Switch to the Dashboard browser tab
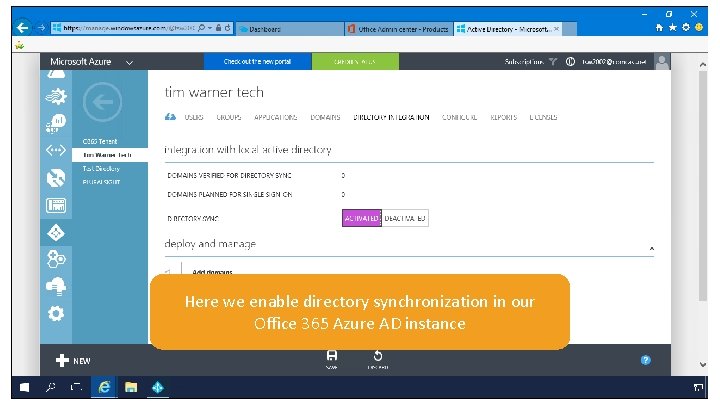Image resolution: width=720 pixels, height=405 pixels. pos(290,29)
